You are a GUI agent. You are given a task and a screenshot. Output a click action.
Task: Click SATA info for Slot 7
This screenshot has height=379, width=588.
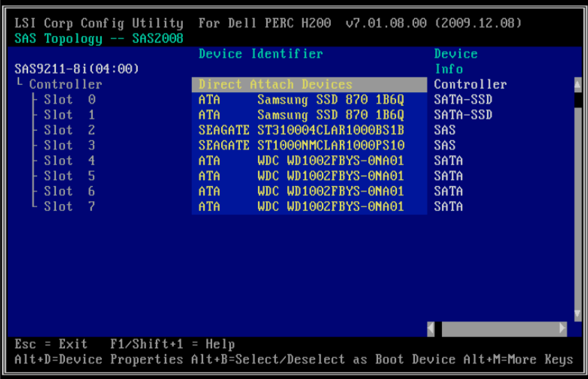click(x=449, y=206)
